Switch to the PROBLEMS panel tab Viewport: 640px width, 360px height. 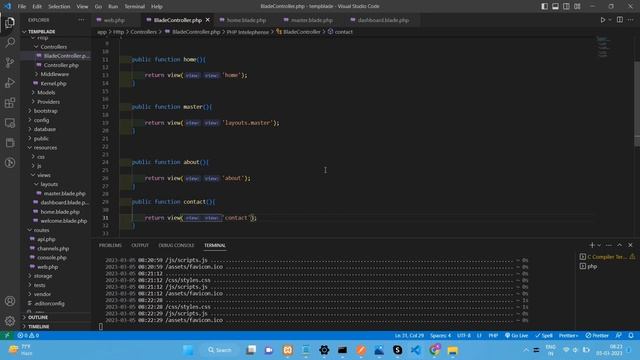[x=110, y=245]
